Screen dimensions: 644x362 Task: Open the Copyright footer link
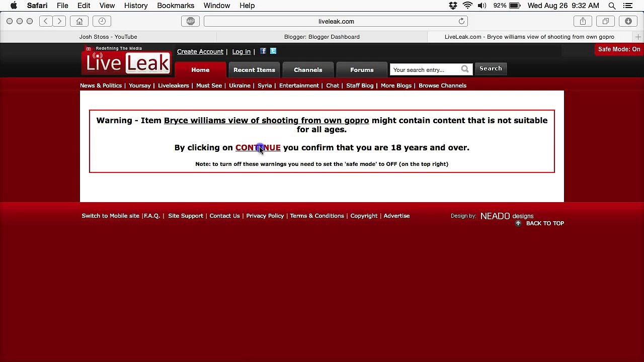pos(364,216)
